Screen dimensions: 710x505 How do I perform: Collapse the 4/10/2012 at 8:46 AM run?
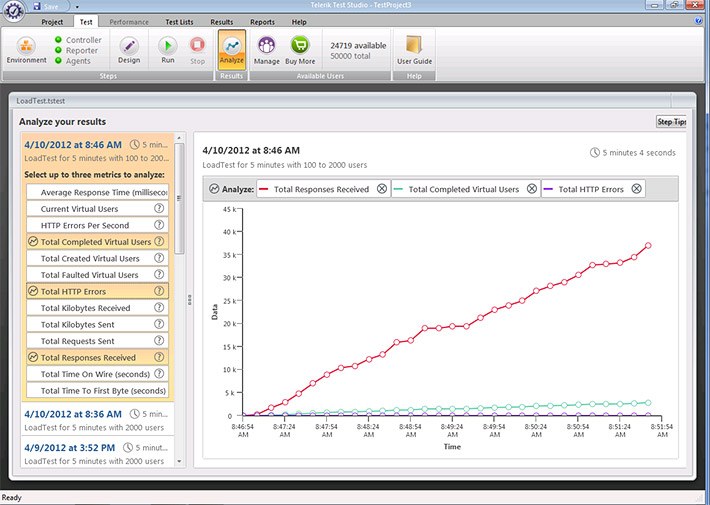click(97, 151)
